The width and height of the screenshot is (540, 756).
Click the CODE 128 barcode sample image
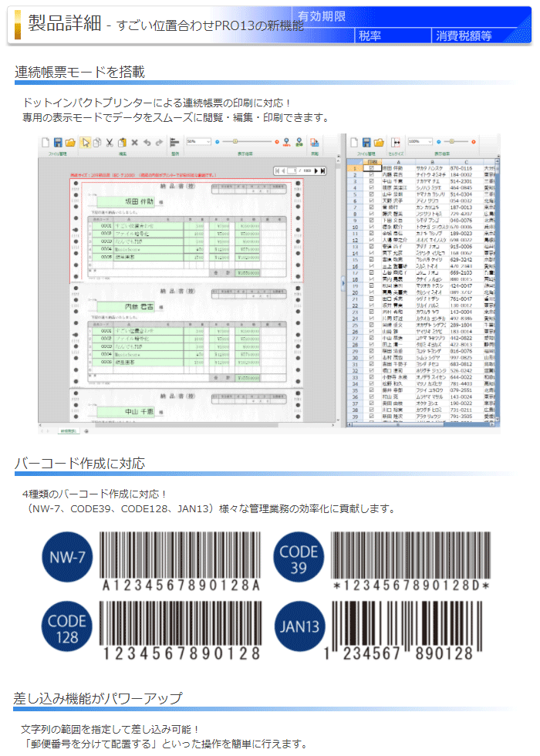(181, 631)
